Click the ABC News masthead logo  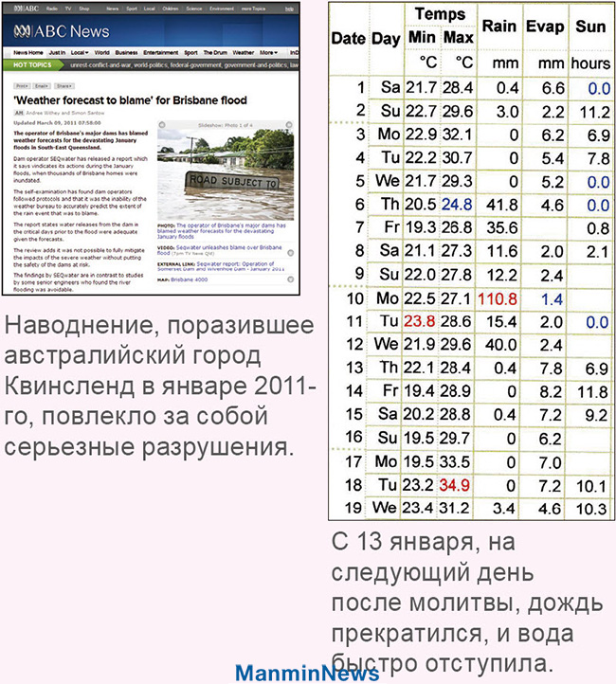coord(61,31)
